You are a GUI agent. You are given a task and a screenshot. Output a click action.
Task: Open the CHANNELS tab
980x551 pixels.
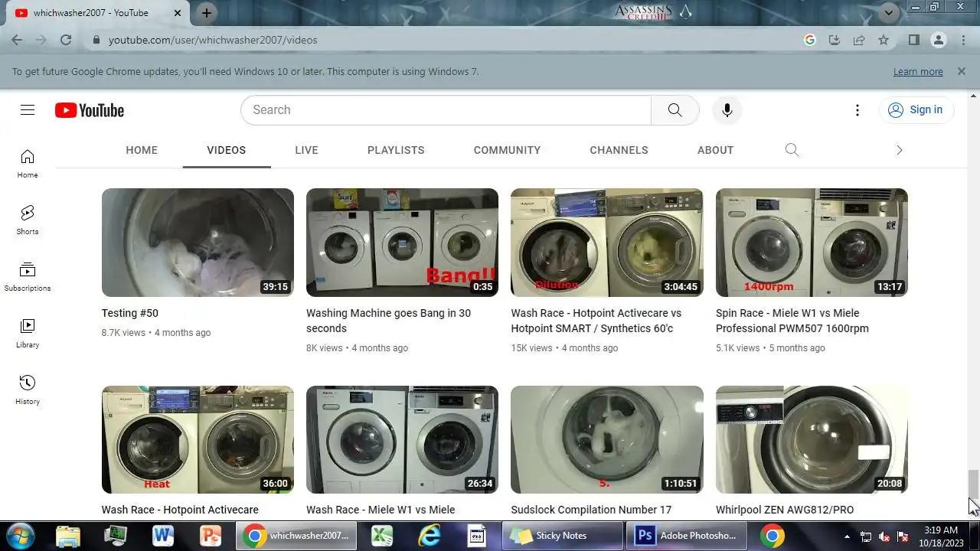[x=619, y=150]
